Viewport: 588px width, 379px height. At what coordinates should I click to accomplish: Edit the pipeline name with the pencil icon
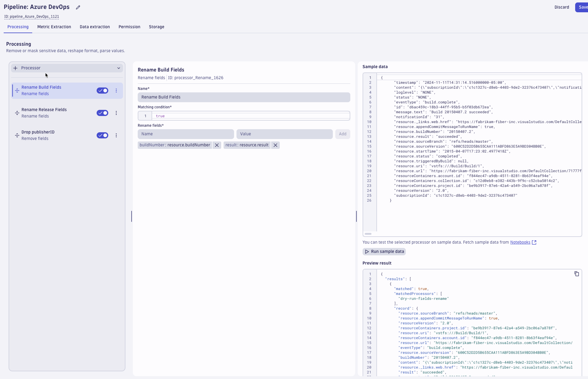pyautogui.click(x=78, y=7)
